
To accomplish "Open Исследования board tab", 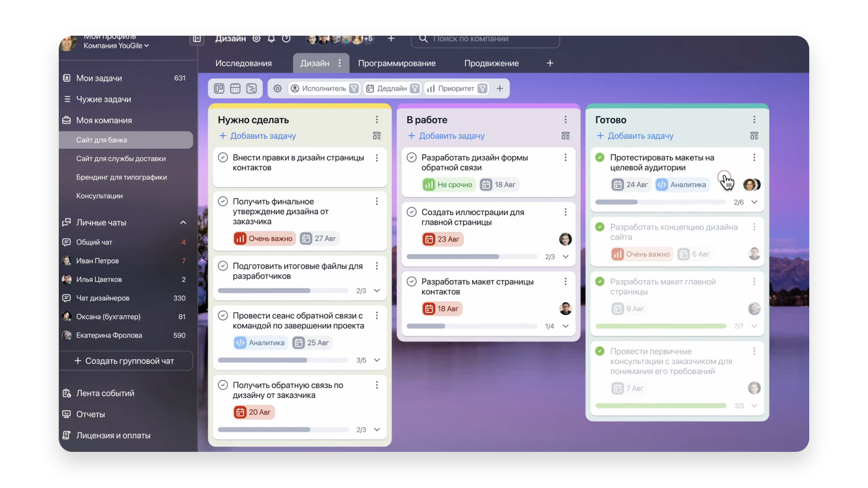I will click(x=243, y=63).
